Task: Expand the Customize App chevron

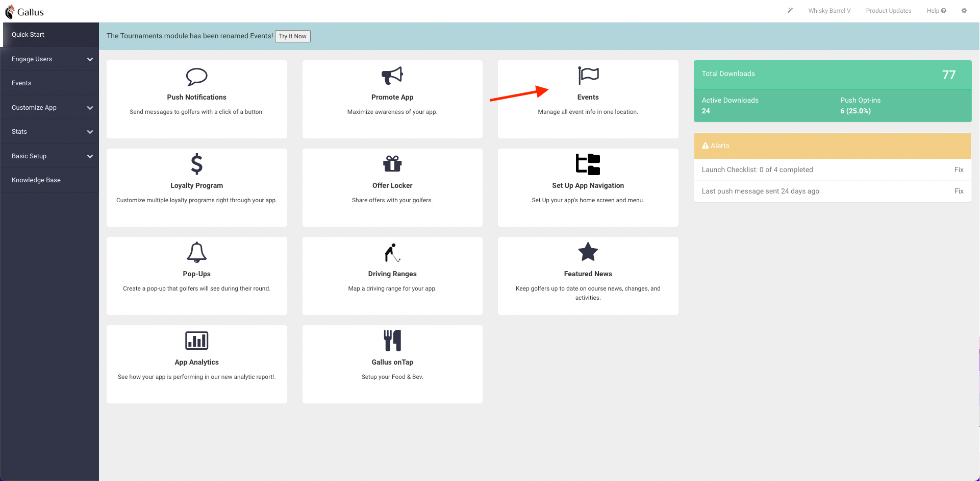Action: pyautogui.click(x=90, y=108)
